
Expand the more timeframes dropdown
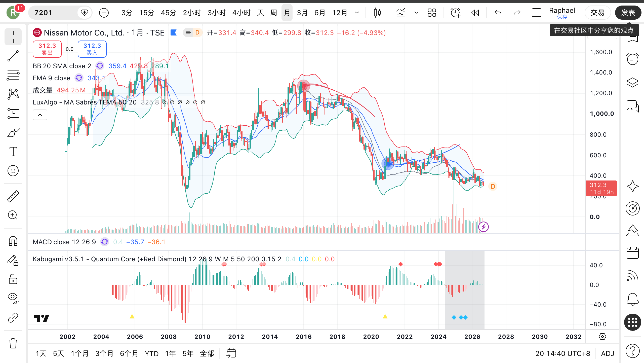point(357,13)
